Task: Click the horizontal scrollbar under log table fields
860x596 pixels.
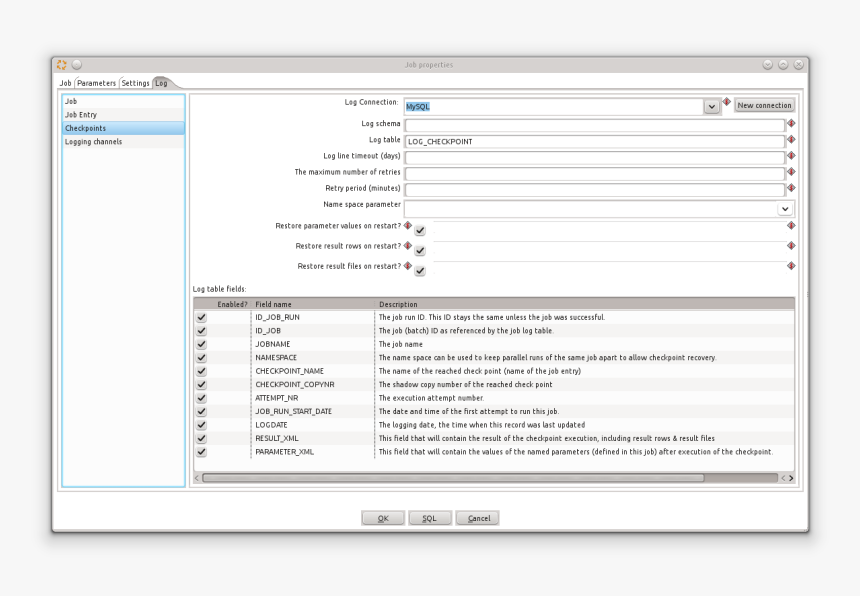Action: (x=452, y=478)
